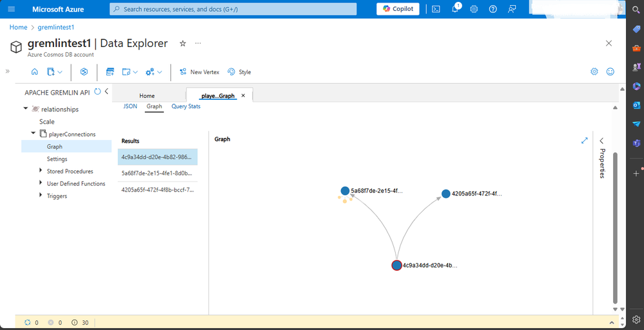644x330 pixels.
Task: Collapse the relationships database node
Action: click(x=26, y=109)
